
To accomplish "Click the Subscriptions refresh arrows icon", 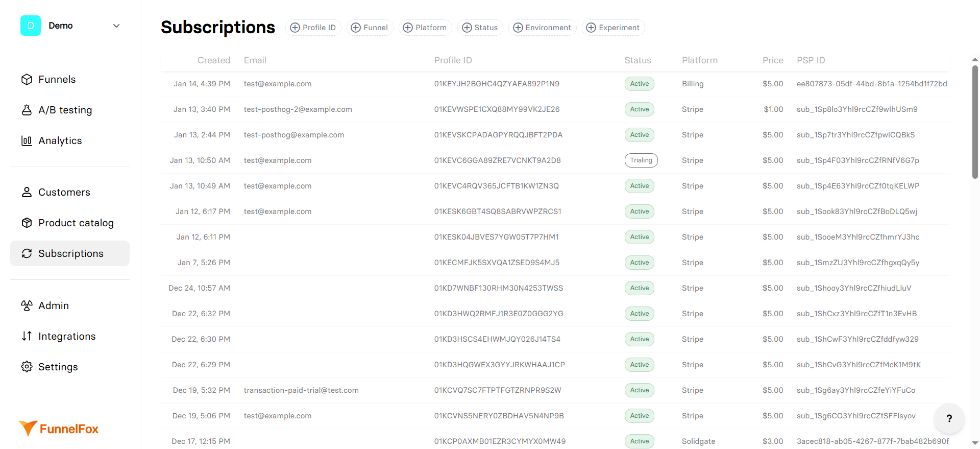I will click(x=27, y=253).
